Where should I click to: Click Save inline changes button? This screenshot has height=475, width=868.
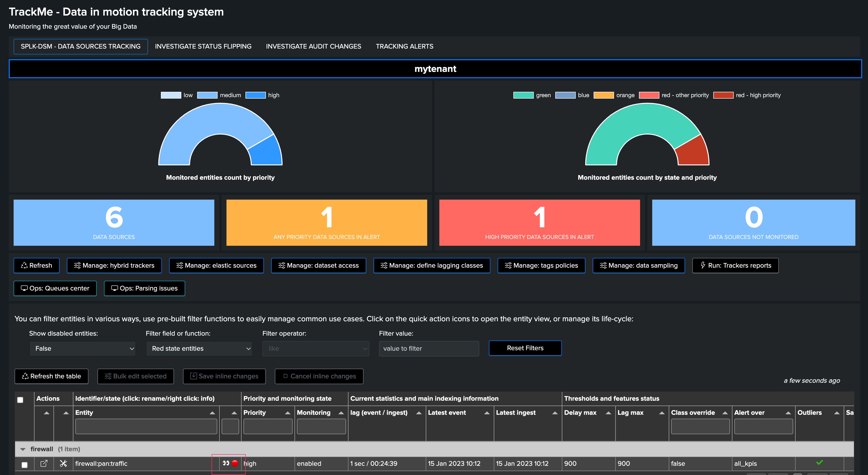[x=224, y=376]
